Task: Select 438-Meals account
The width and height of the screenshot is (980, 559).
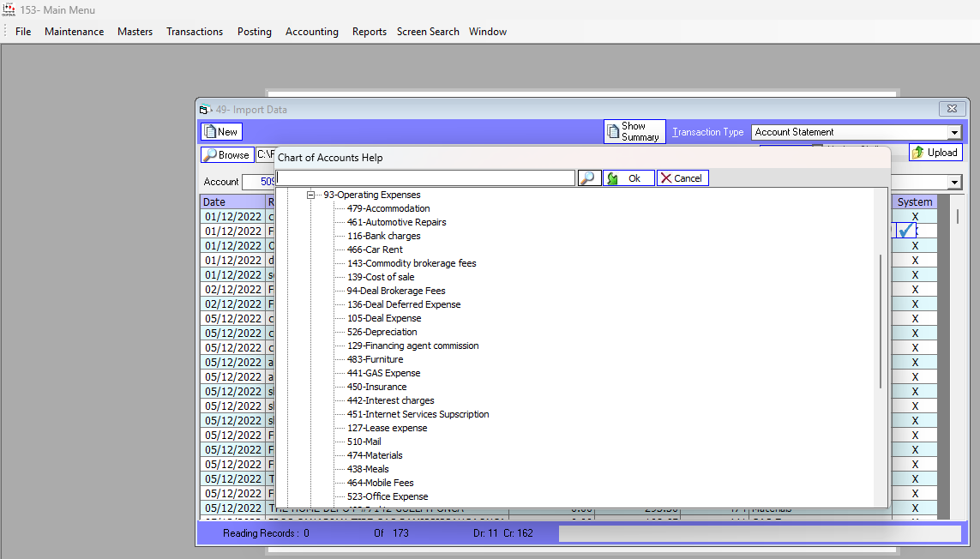Action: [x=368, y=470]
